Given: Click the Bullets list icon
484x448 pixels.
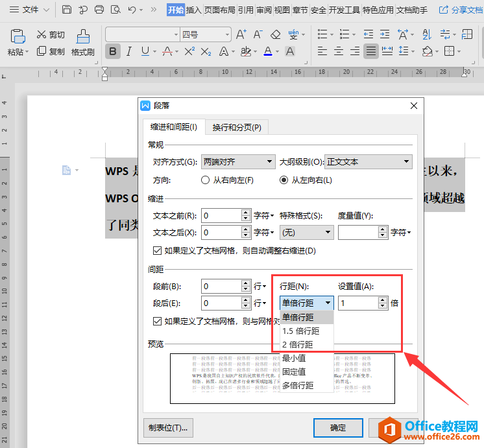Looking at the screenshot, I should [322, 34].
